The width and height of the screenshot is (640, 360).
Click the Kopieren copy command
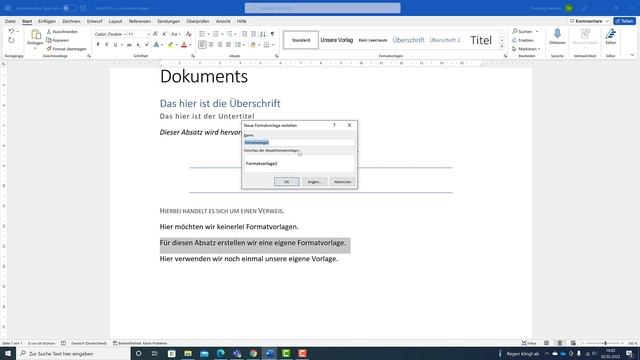pyautogui.click(x=58, y=40)
